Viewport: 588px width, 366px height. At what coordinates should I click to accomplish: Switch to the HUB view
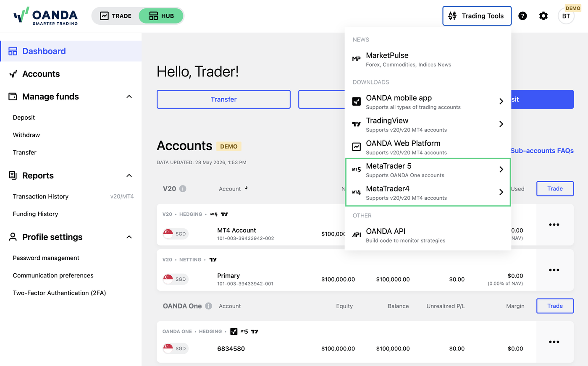click(161, 16)
